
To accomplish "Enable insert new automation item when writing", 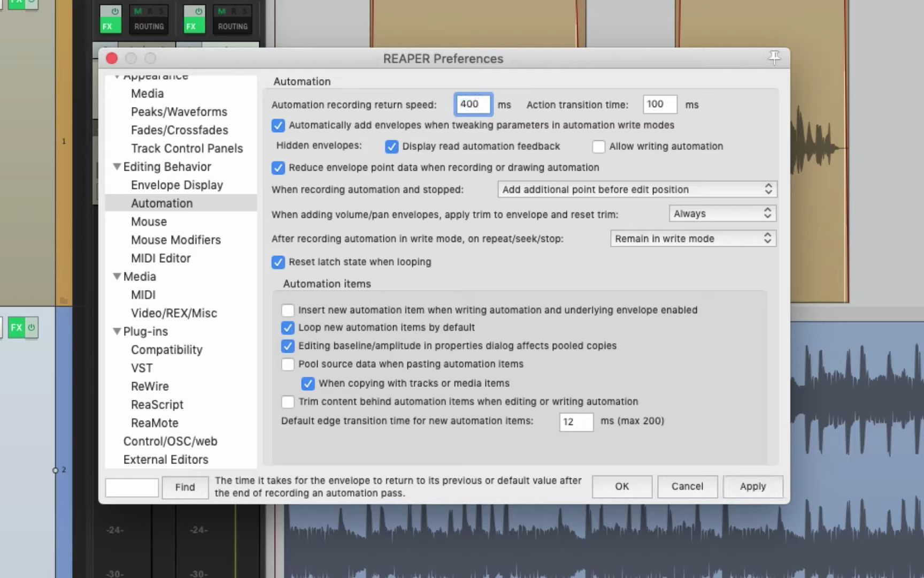I will [x=288, y=310].
